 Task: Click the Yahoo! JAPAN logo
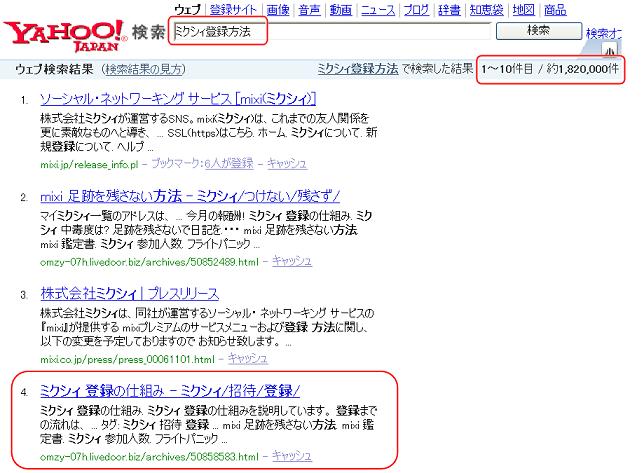pyautogui.click(x=65, y=35)
